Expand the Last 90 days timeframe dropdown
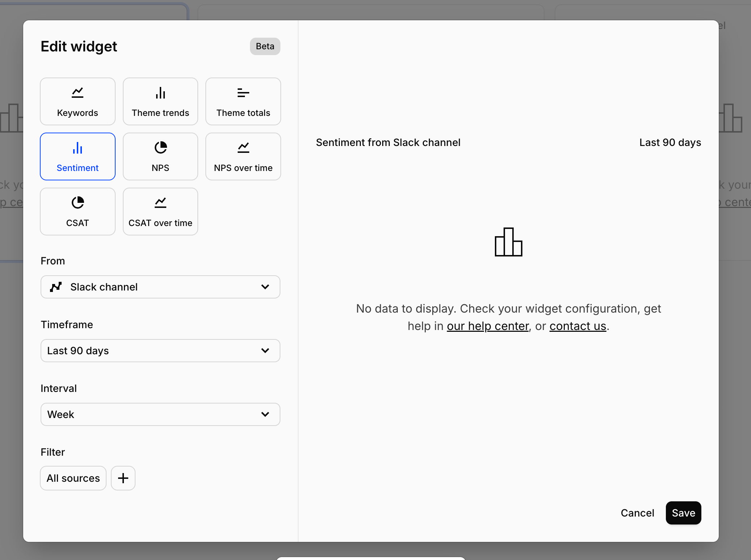The height and width of the screenshot is (560, 751). 160,351
